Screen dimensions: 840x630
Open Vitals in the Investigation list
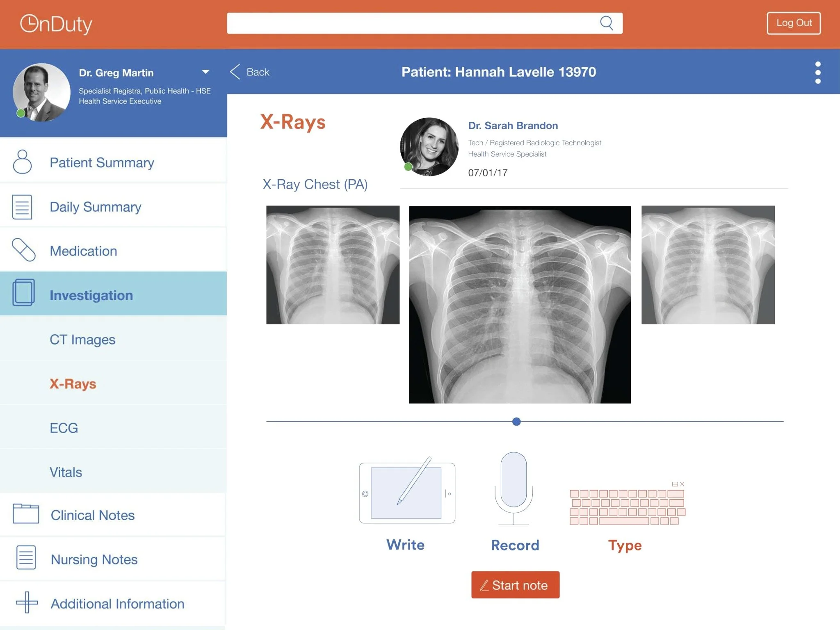coord(66,472)
